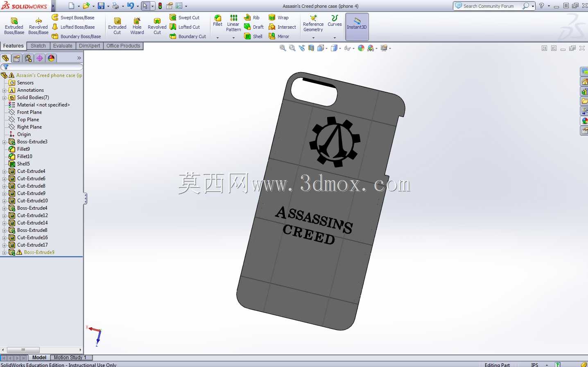The height and width of the screenshot is (367, 588).
Task: Click the Rebuild traffic light icon
Action: pos(160,6)
